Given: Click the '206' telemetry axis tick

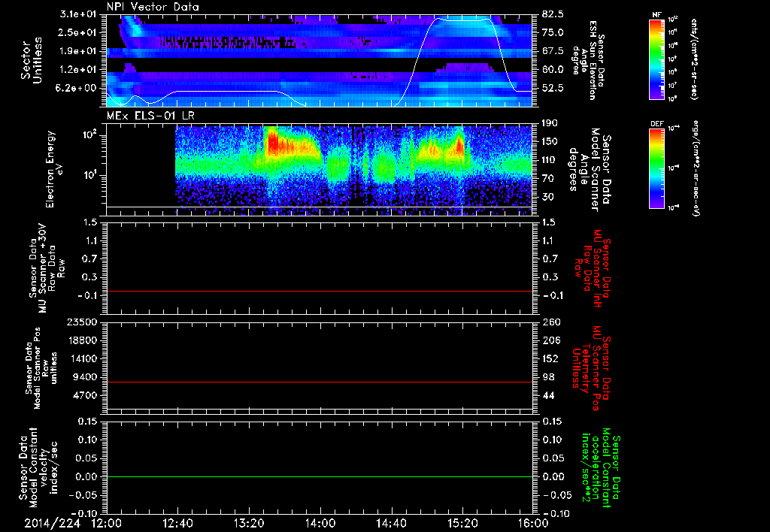Looking at the screenshot, I should point(551,340).
